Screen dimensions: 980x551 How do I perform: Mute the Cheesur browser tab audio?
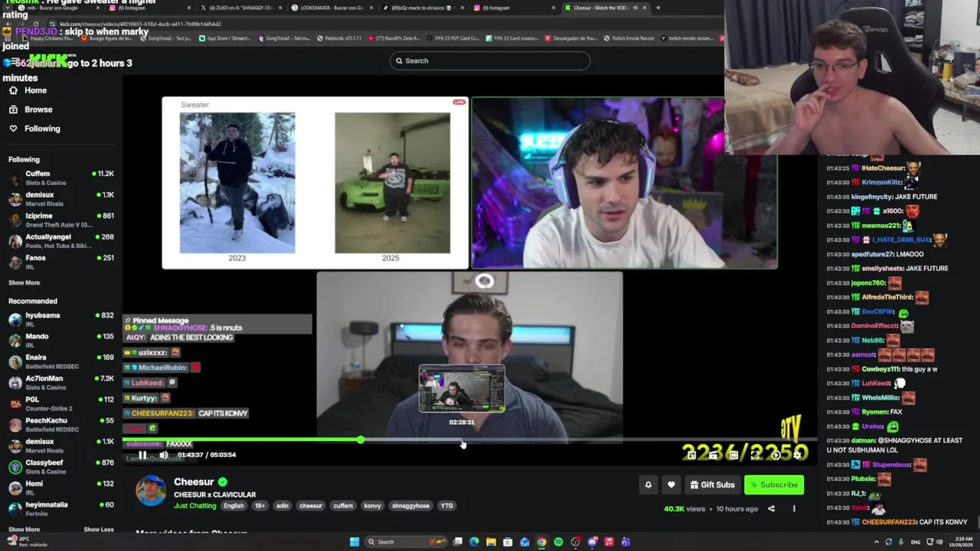click(x=635, y=8)
